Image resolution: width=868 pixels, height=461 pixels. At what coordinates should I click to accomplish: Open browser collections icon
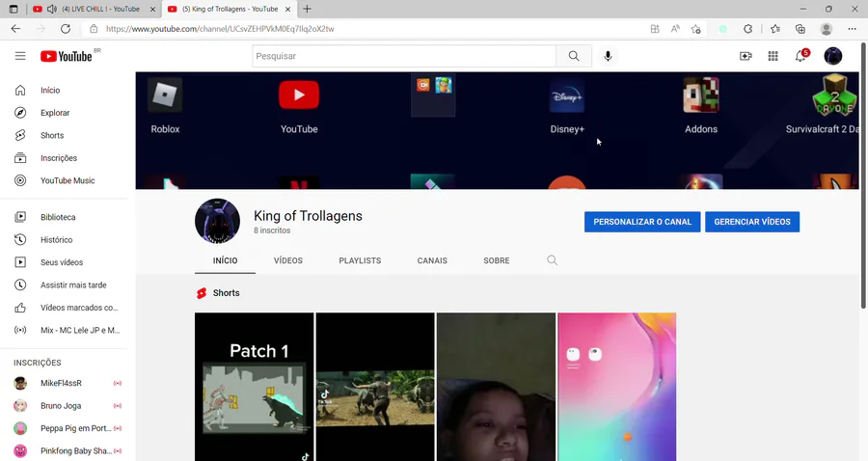(800, 29)
